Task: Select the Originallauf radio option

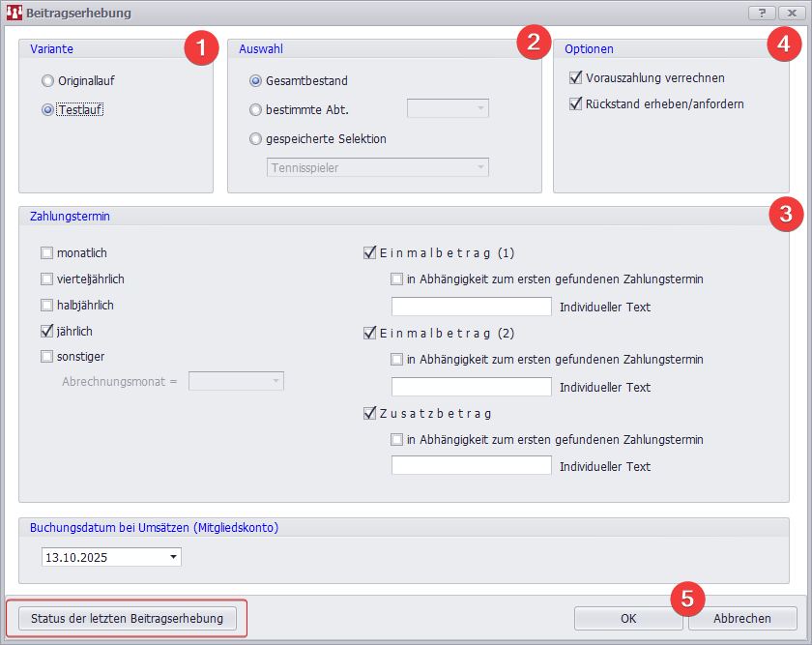Action: click(x=47, y=81)
